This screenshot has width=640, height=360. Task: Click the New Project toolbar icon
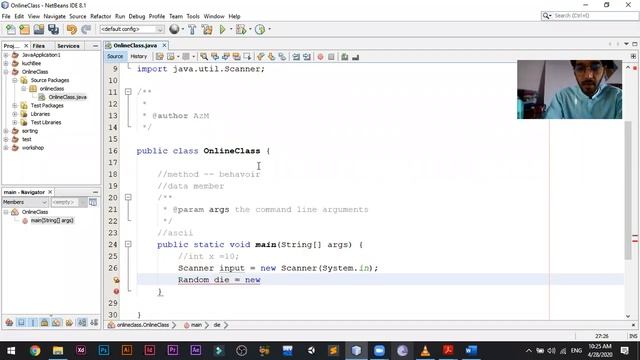[24, 29]
